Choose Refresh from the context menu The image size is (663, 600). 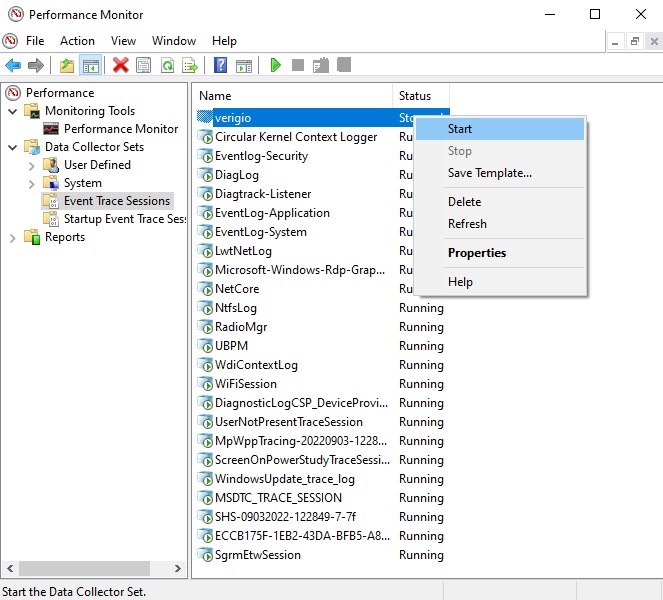pyautogui.click(x=500, y=224)
